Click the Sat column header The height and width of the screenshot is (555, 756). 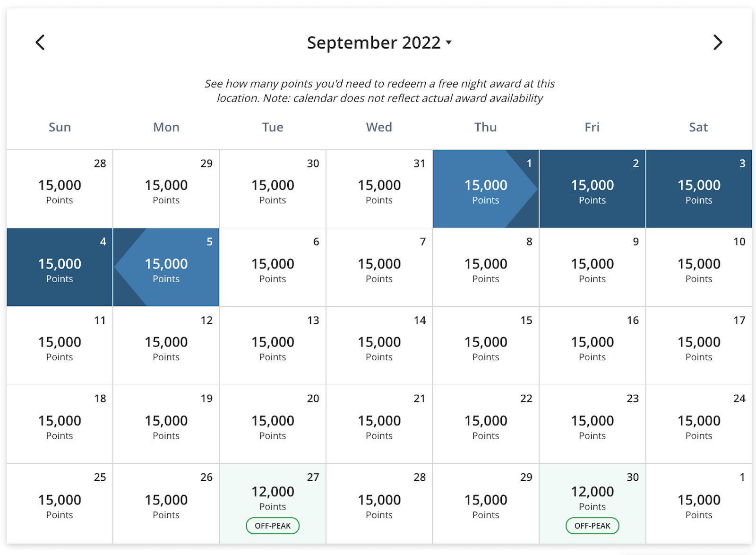pyautogui.click(x=698, y=127)
